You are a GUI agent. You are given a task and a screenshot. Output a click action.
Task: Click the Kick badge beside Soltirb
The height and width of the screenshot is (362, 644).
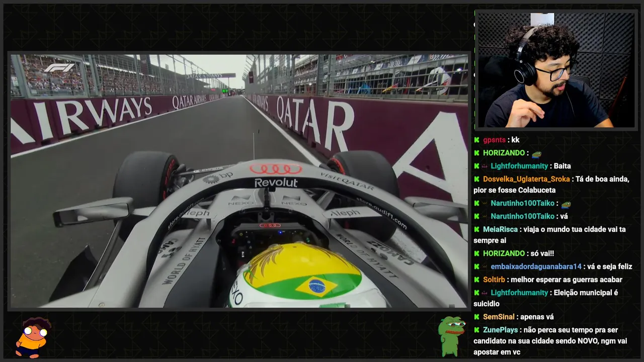pos(476,280)
